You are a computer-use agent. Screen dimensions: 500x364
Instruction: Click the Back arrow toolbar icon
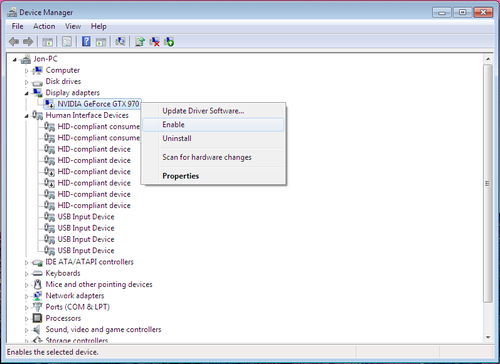point(14,42)
